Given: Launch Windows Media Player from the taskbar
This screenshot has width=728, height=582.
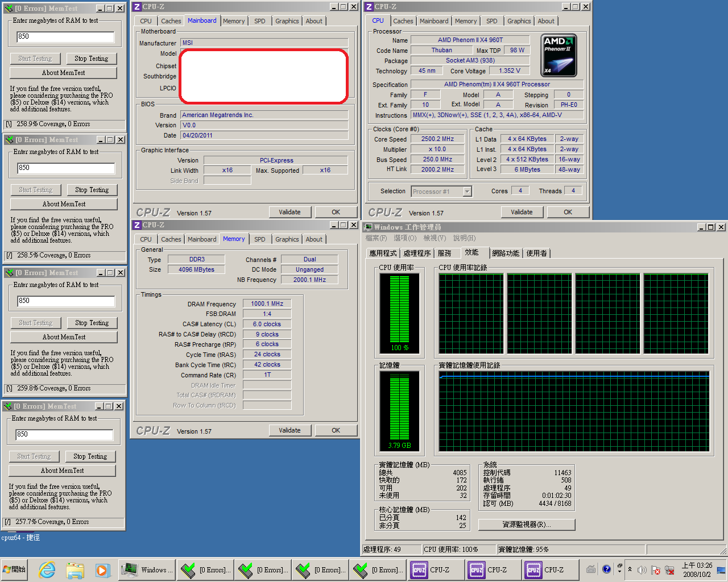Looking at the screenshot, I should pos(102,569).
